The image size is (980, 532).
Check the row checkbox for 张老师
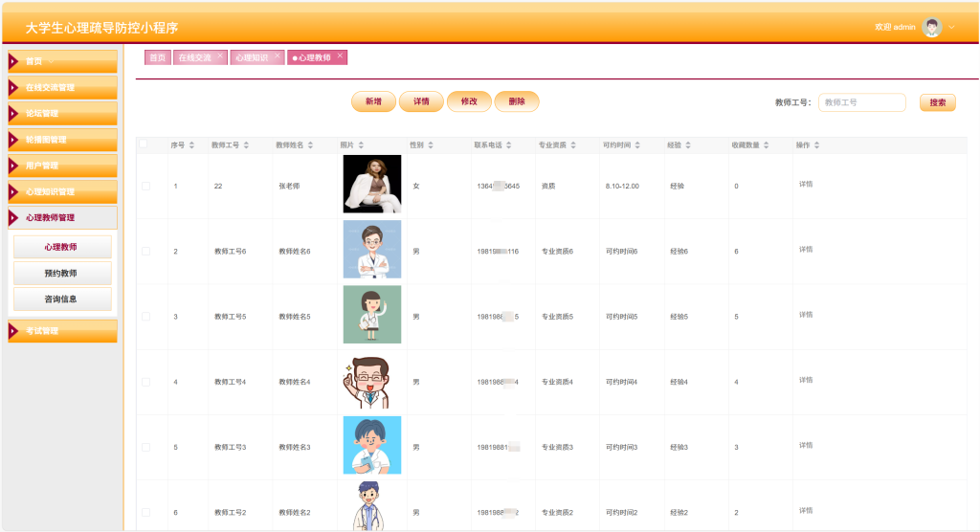145,187
